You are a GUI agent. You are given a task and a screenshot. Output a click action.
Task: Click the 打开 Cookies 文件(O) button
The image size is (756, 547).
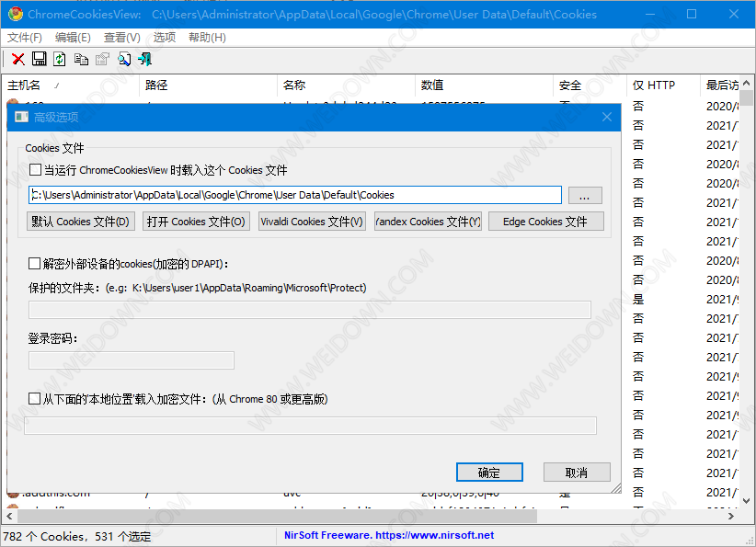(196, 222)
